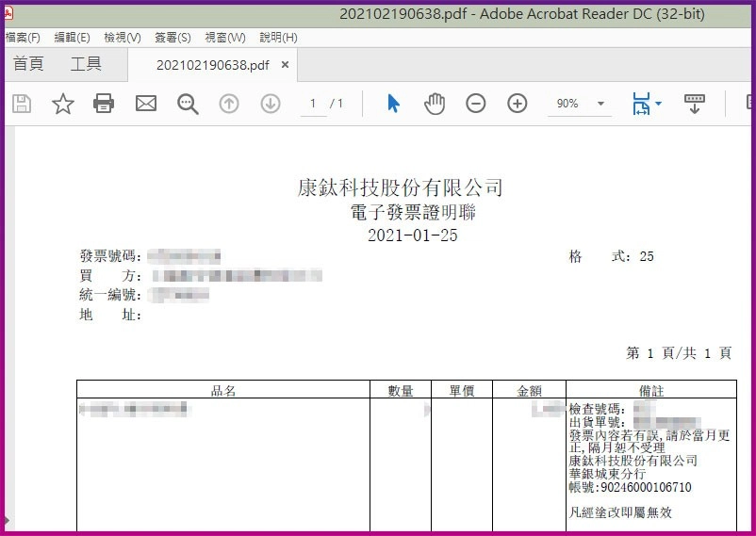Click the Save file icon
The height and width of the screenshot is (536, 756).
(22, 104)
